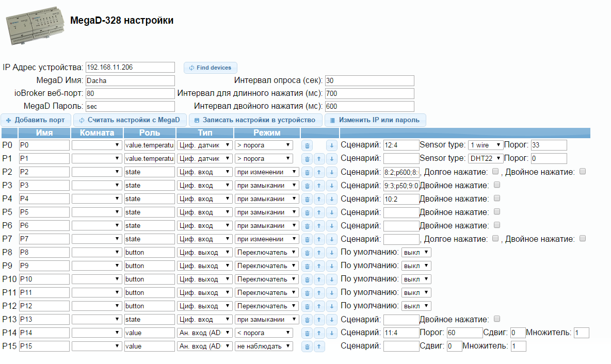Enable long press checkbox for port P7
611x364 pixels.
coord(495,238)
